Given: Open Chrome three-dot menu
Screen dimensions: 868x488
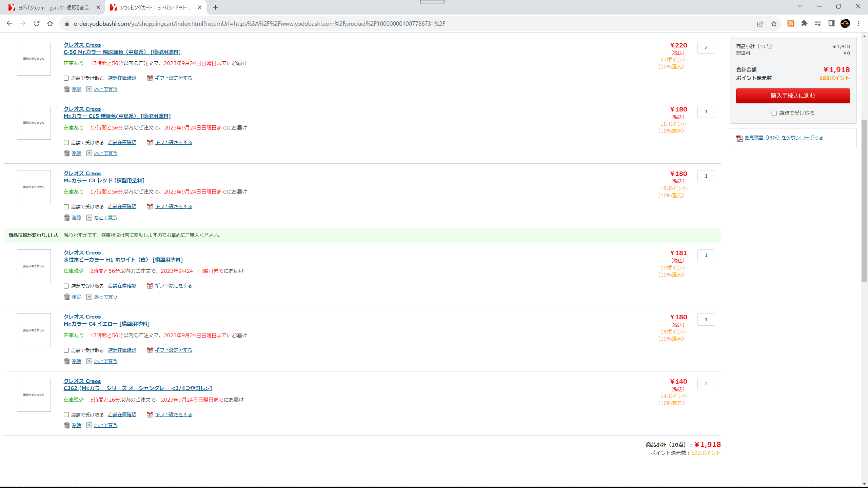Looking at the screenshot, I should tap(859, 23).
